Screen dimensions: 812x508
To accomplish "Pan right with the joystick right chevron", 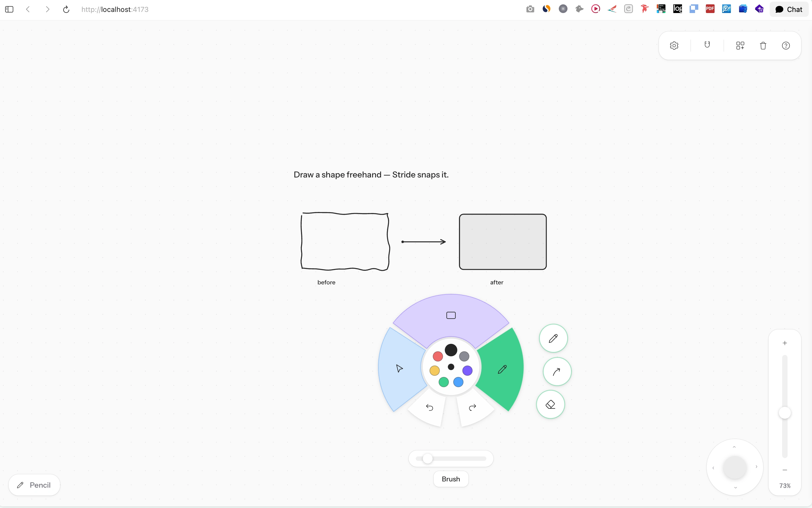I will tap(757, 467).
